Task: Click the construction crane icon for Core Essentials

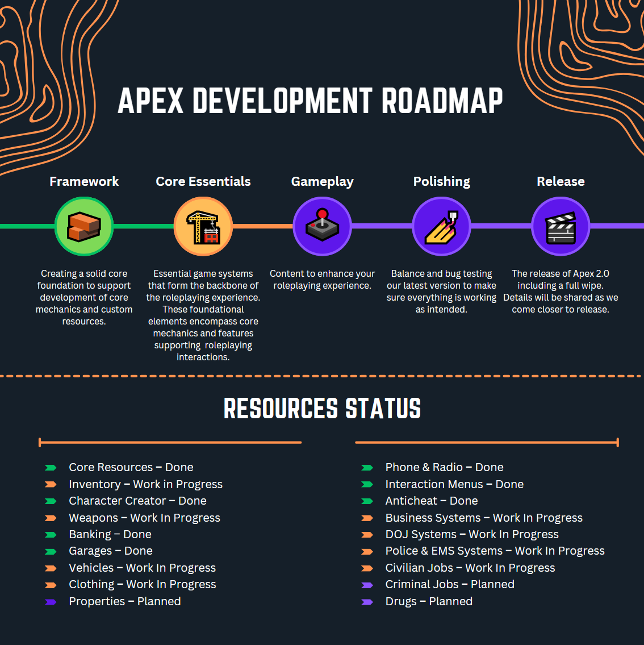Action: [203, 226]
